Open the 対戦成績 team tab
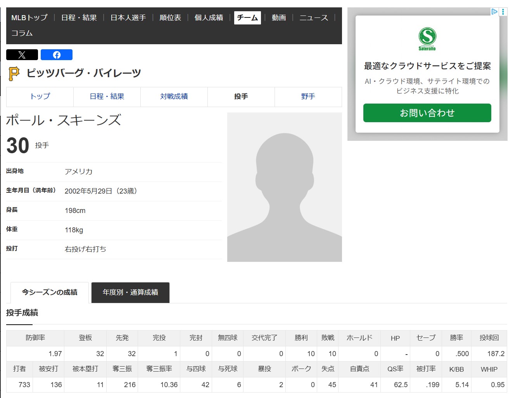532x398 pixels. pyautogui.click(x=174, y=97)
